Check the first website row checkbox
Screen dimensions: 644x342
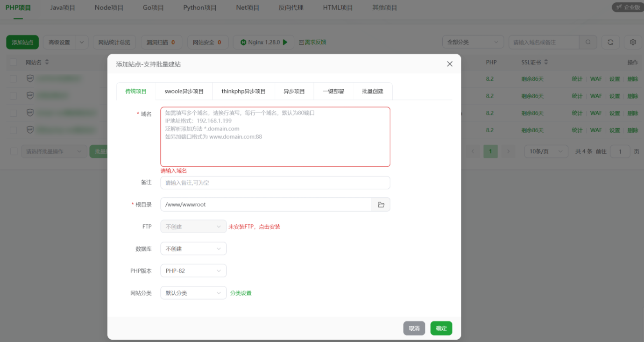(14, 78)
